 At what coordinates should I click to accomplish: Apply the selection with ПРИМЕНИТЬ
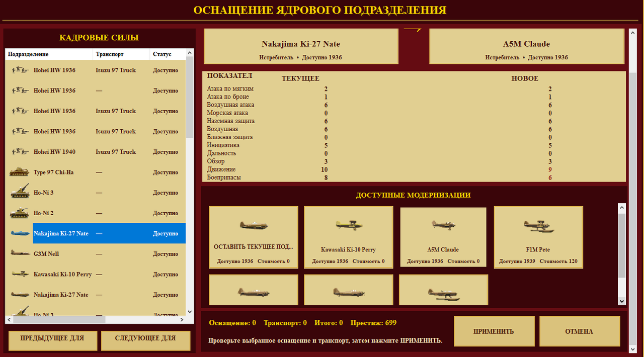pyautogui.click(x=494, y=331)
